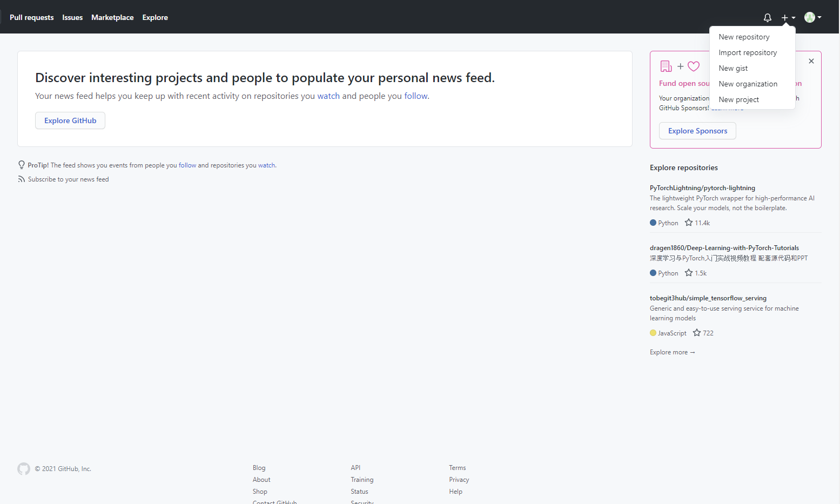Dismiss the sponsors card with X
Screen dimensions: 840x504
click(811, 61)
